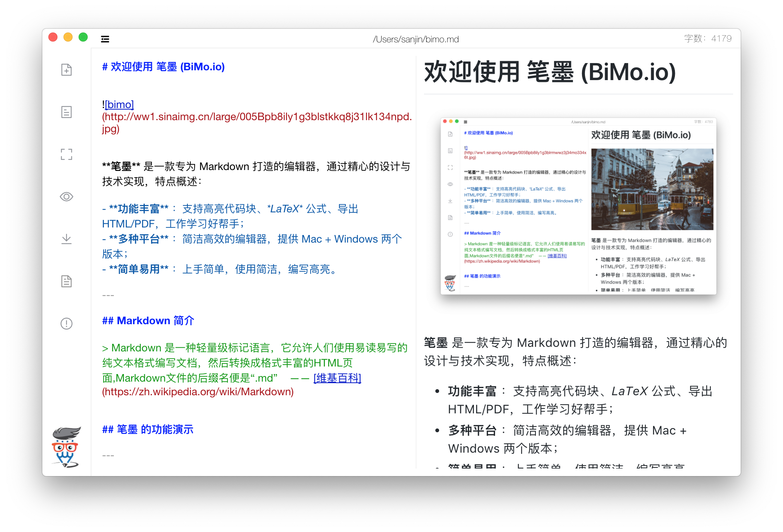This screenshot has height=532, width=783.
Task: Click the embedded BiMo screenshot thumbnail in preview
Action: pyautogui.click(x=578, y=206)
